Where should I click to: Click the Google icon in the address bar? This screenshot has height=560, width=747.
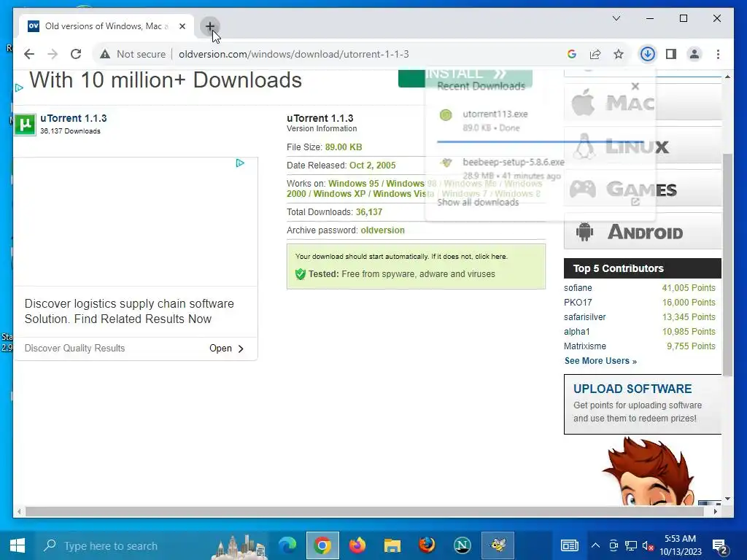[x=572, y=54]
